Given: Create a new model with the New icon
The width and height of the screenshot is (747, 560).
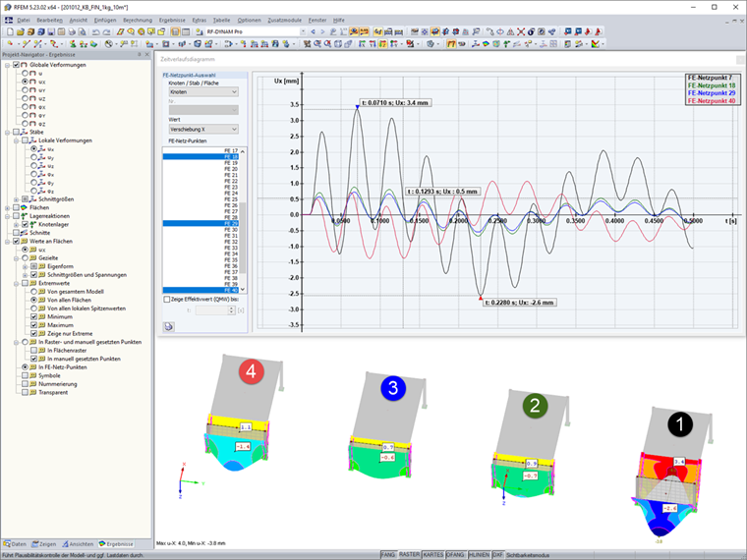Looking at the screenshot, I should (x=10, y=31).
